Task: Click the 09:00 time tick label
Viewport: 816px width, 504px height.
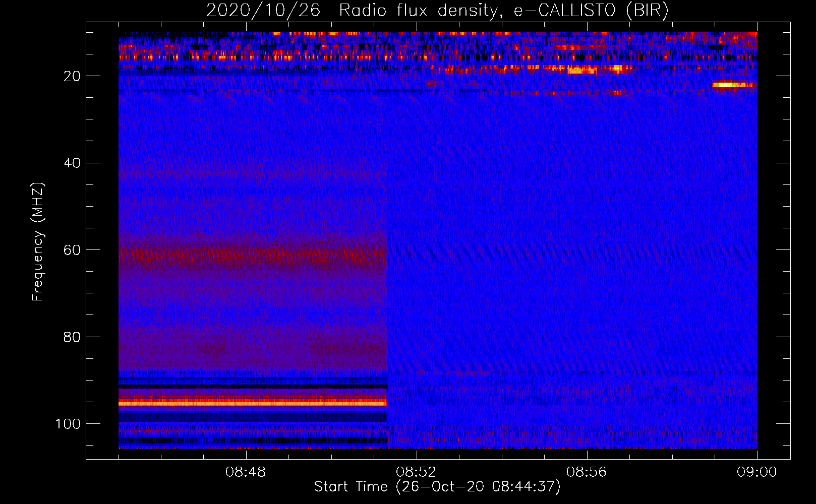Action: [756, 472]
